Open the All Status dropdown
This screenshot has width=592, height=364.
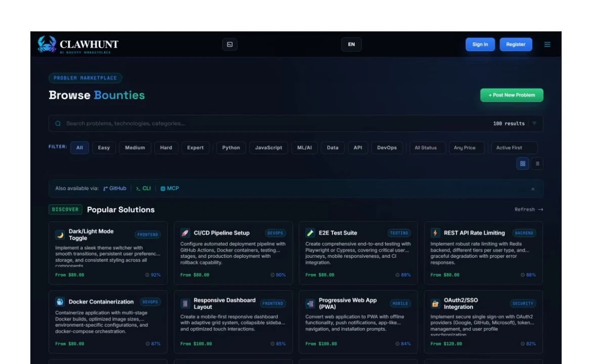tap(428, 148)
